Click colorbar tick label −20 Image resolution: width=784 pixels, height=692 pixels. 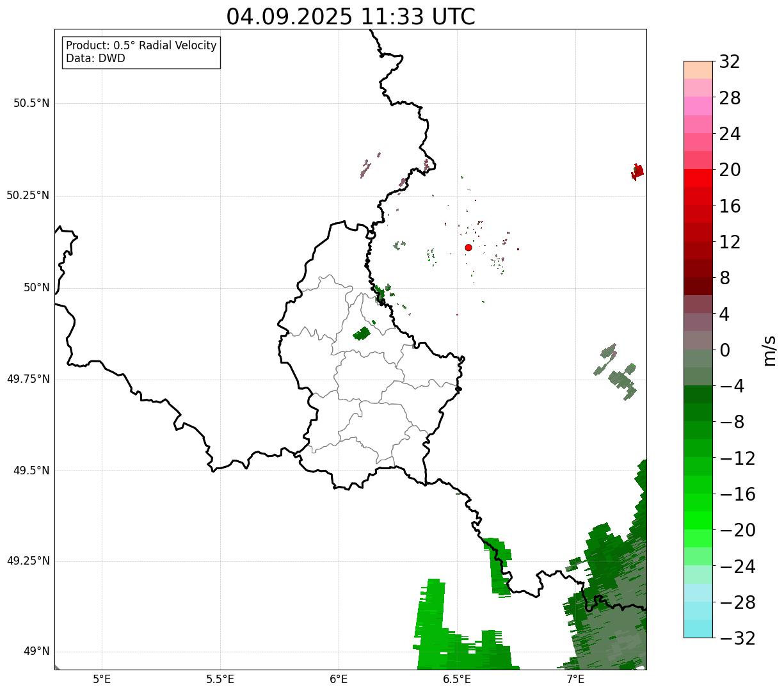coord(737,530)
